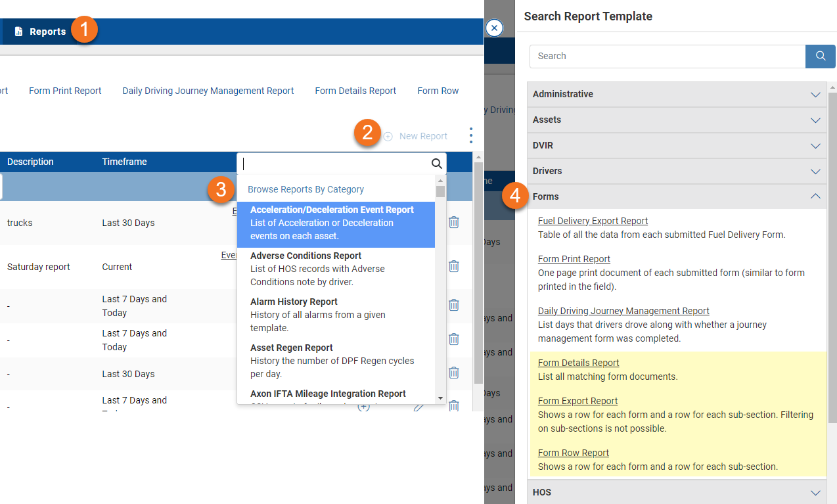Viewport: 837px width, 504px height.
Task: Click the magnifier icon in the report search dropdown
Action: (436, 163)
